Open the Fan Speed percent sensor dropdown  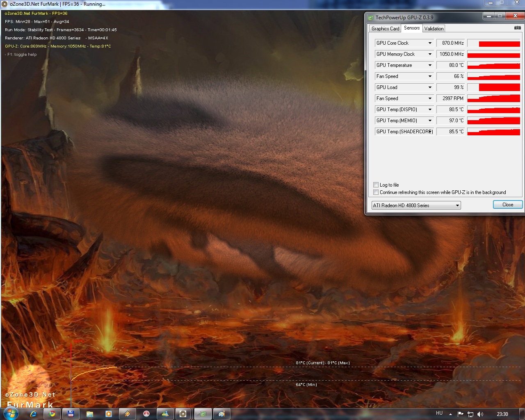(x=430, y=76)
